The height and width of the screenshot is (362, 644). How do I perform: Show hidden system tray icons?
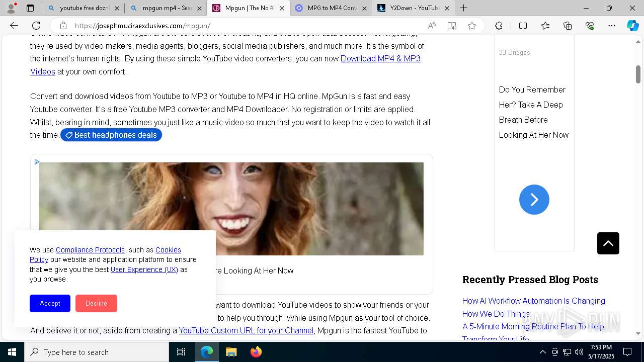542,352
